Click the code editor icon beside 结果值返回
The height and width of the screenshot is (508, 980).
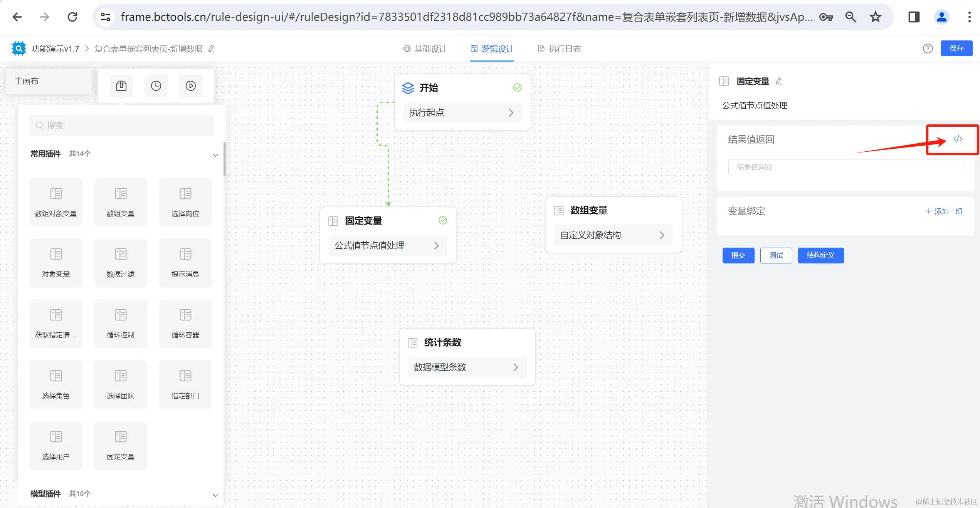[x=958, y=139]
